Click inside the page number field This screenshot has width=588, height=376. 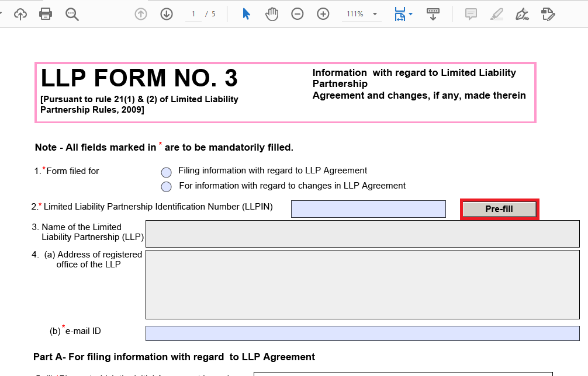(193, 13)
